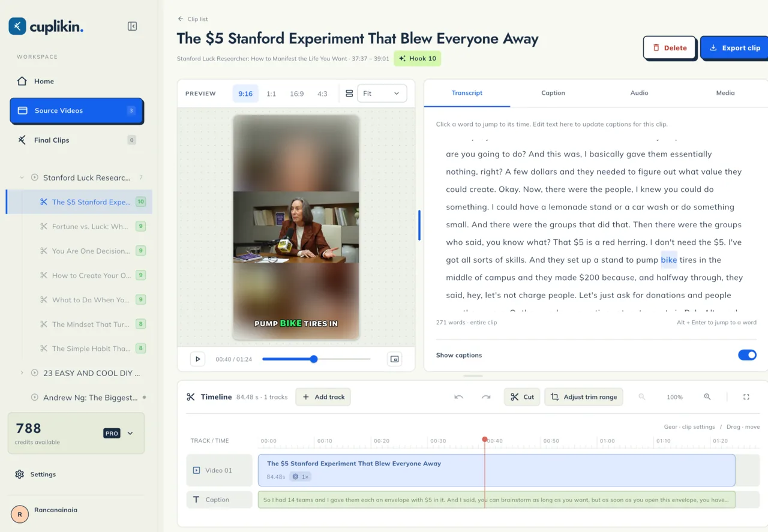Click the red timeline playhead marker
Viewport: 768px width, 532px height.
tap(485, 440)
